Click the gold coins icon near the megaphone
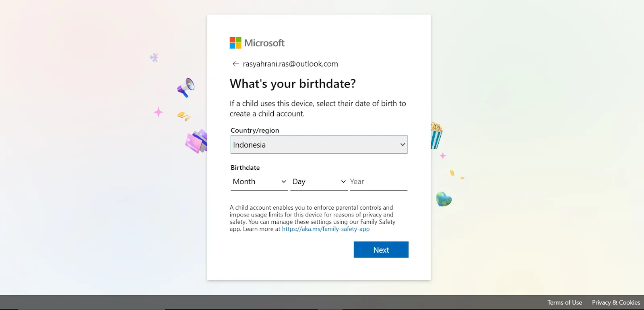The image size is (644, 310). pyautogui.click(x=184, y=117)
